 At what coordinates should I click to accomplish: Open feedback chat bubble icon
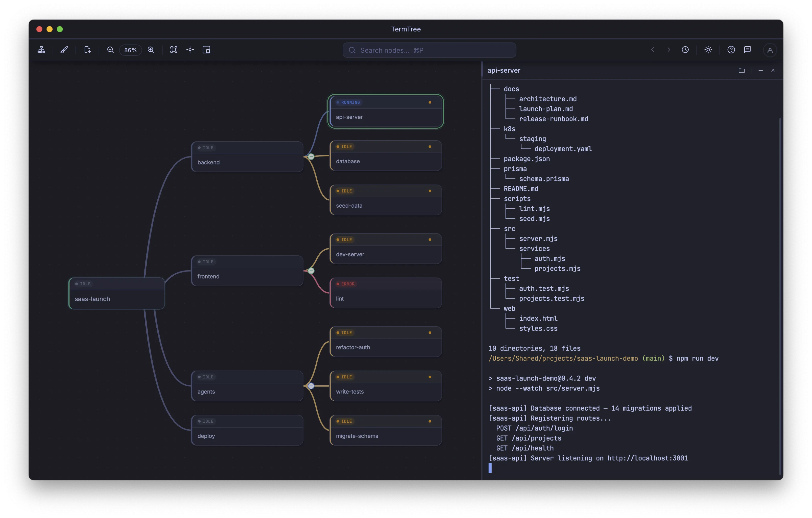pyautogui.click(x=748, y=50)
